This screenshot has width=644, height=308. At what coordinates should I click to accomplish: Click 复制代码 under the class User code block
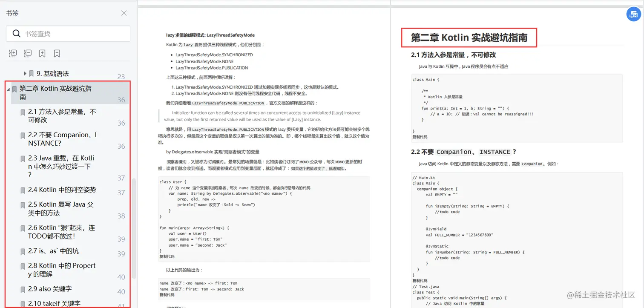click(167, 256)
